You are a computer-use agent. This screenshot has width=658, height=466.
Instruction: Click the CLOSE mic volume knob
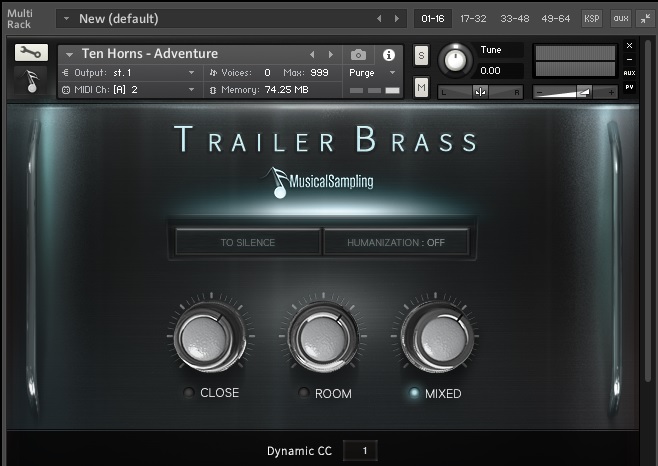(209, 337)
